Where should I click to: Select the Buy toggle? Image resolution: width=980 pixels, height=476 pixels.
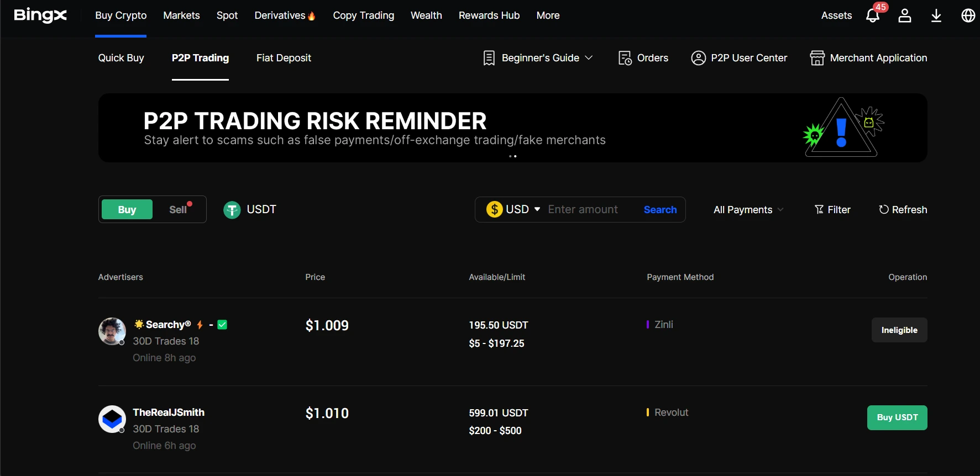(x=127, y=210)
